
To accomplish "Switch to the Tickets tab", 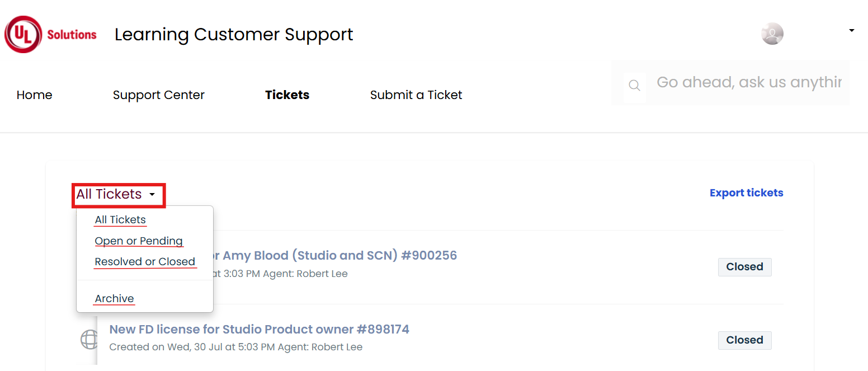I will pos(287,95).
